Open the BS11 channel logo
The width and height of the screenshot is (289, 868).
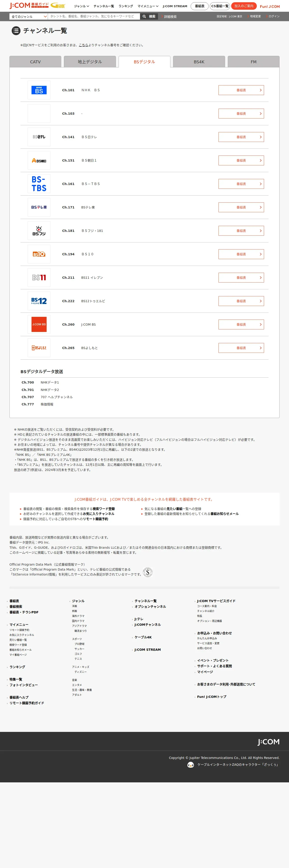tap(39, 277)
